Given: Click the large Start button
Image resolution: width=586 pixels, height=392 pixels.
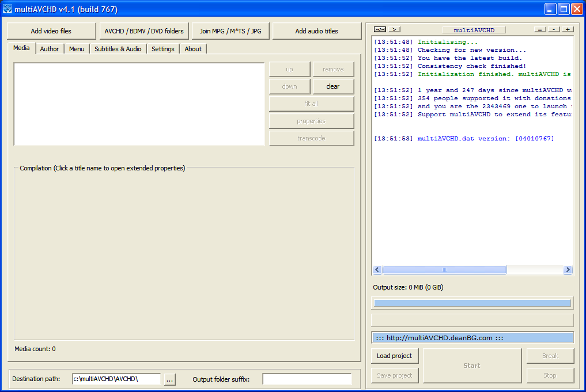Looking at the screenshot, I should click(472, 366).
